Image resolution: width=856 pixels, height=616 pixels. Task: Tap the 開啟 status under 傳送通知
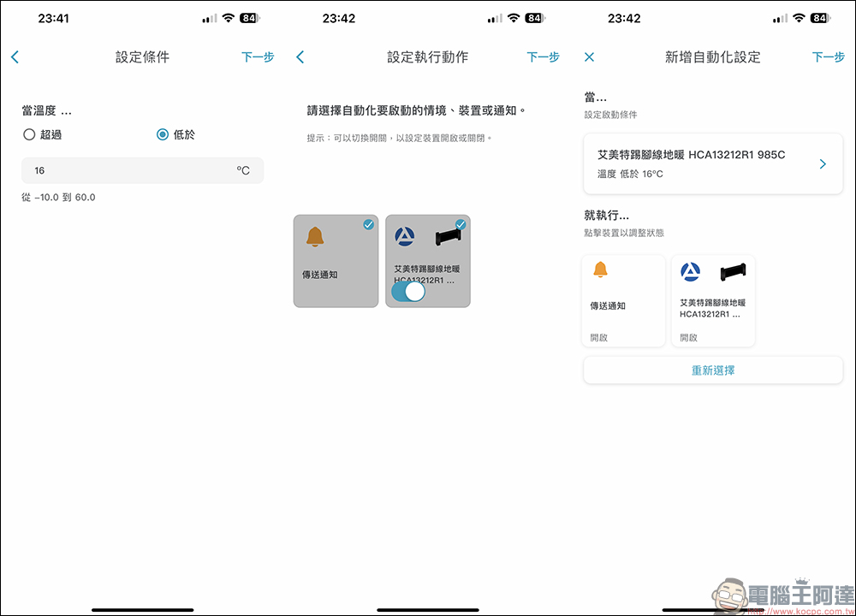point(599,338)
